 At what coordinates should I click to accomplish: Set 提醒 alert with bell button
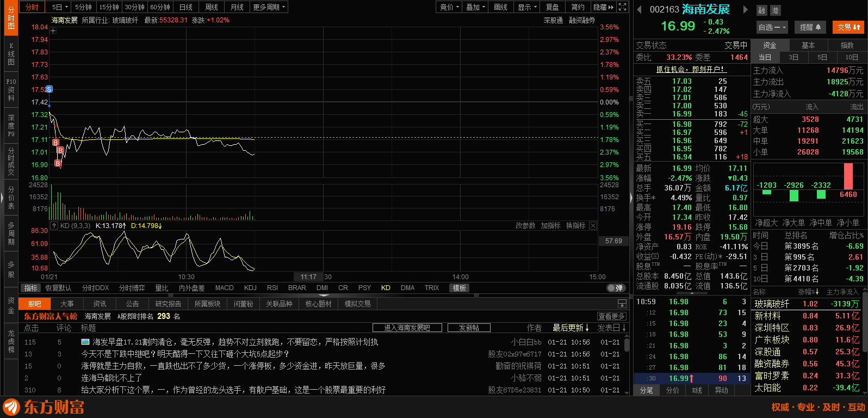click(810, 27)
